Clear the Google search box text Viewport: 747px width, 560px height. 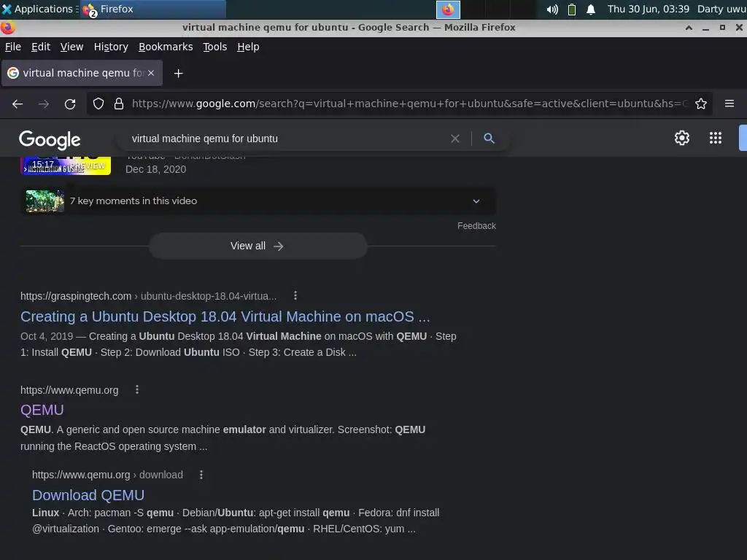(x=455, y=139)
